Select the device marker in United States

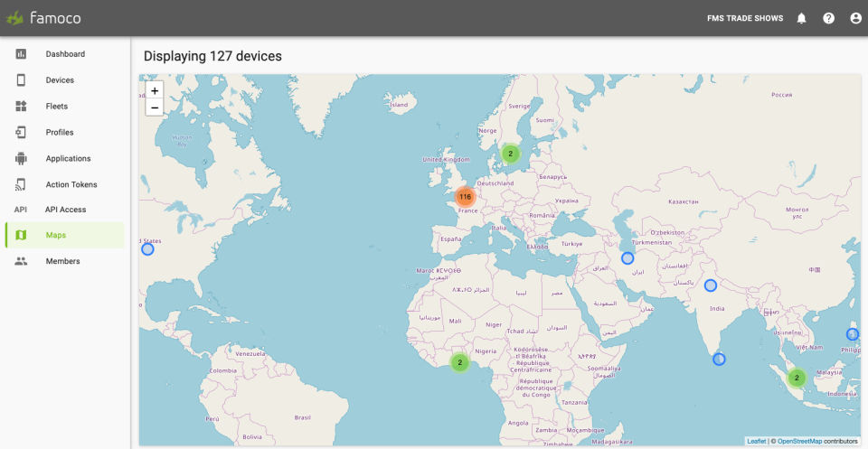pyautogui.click(x=147, y=249)
